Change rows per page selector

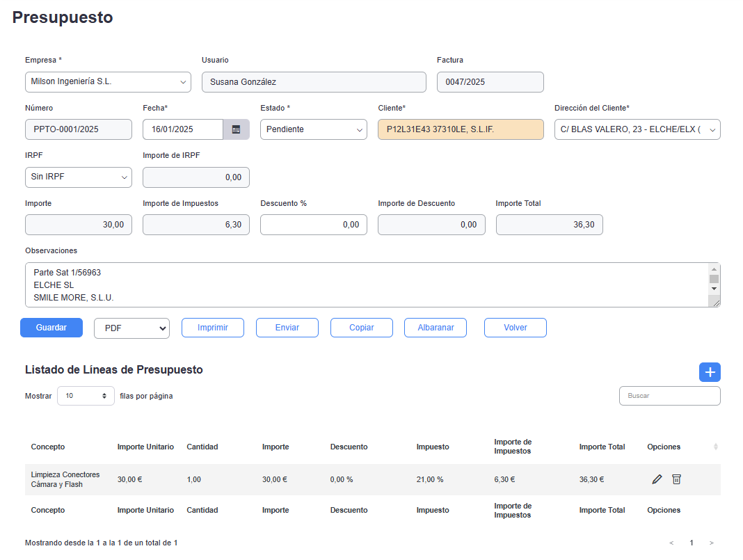click(86, 396)
